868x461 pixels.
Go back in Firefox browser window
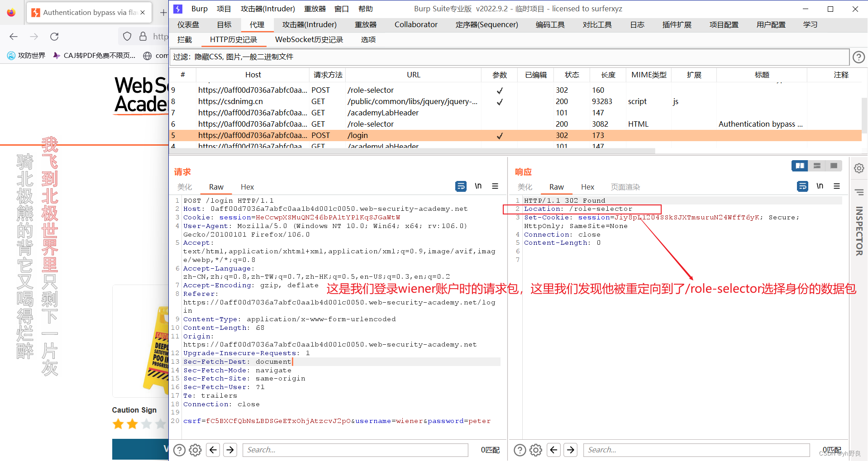[14, 37]
